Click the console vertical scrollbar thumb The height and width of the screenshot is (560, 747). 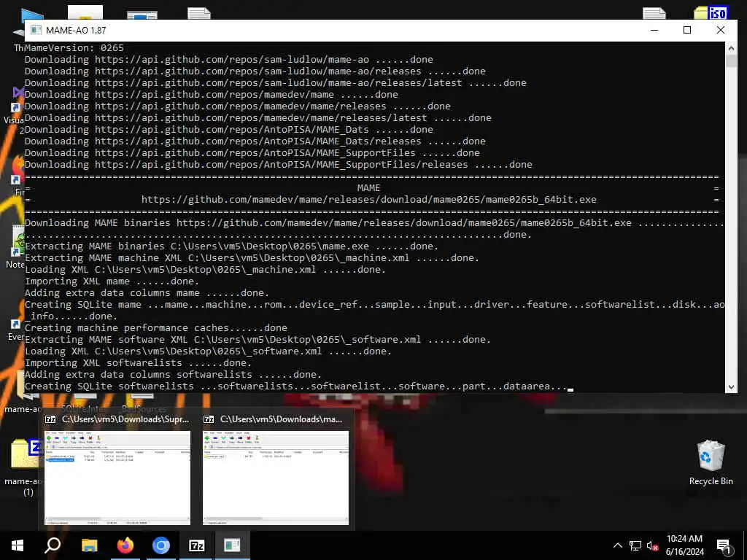click(x=731, y=61)
